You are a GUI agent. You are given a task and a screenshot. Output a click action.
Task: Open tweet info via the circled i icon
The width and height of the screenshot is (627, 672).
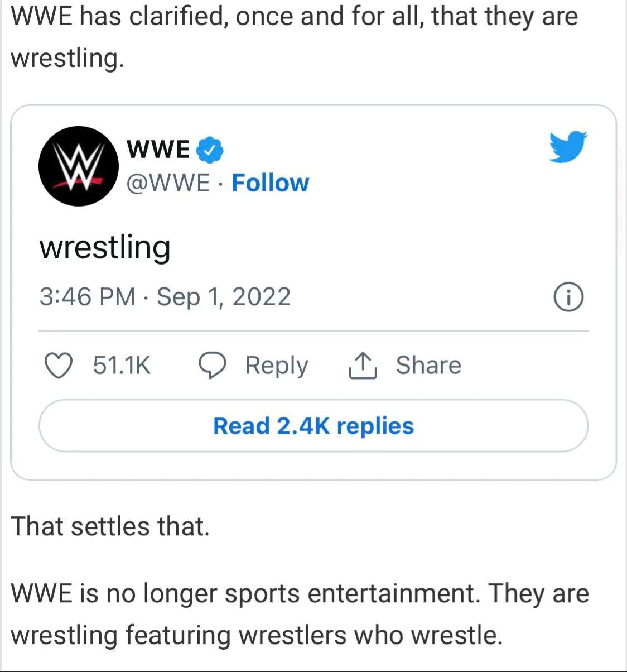click(567, 297)
